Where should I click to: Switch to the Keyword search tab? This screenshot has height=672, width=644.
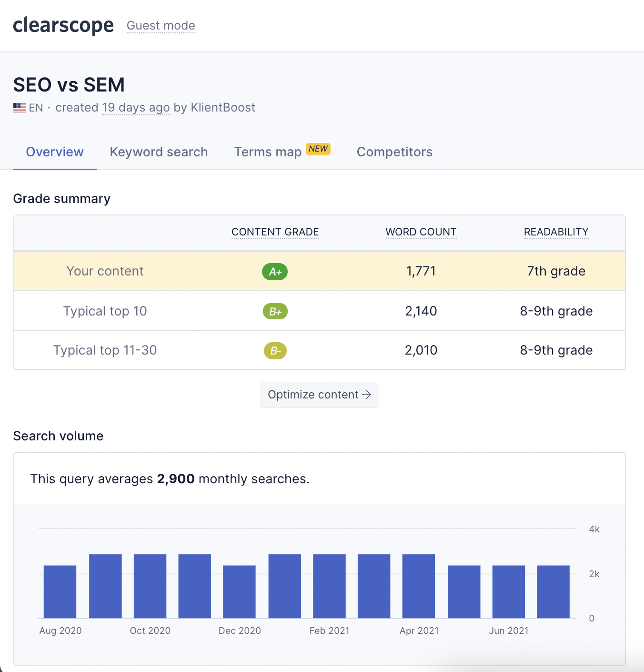[159, 152]
